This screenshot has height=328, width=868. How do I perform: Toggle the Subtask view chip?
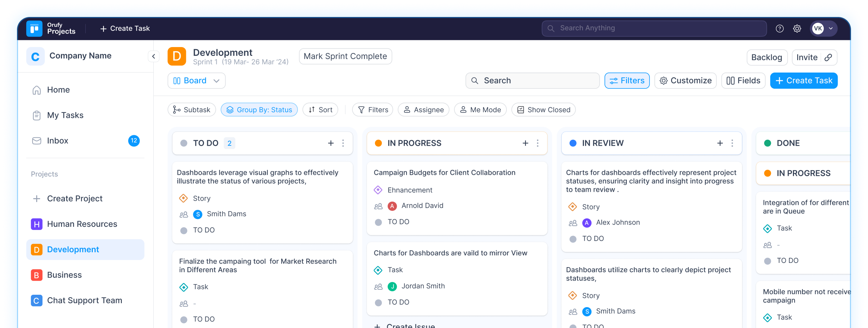tap(192, 110)
